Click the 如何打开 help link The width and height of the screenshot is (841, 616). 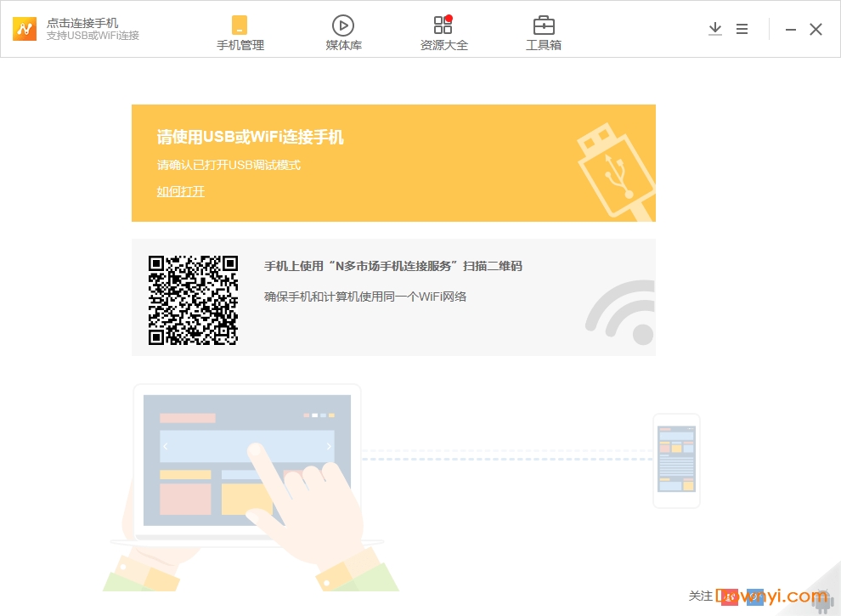pos(180,191)
